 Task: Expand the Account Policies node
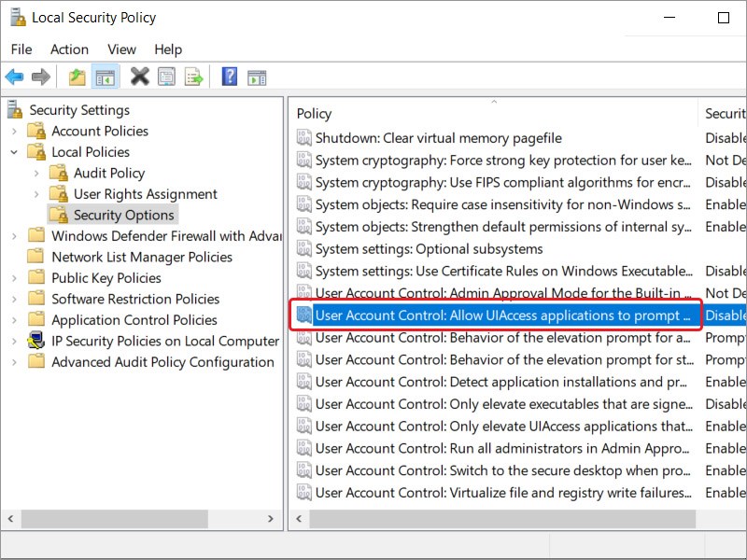(x=14, y=131)
